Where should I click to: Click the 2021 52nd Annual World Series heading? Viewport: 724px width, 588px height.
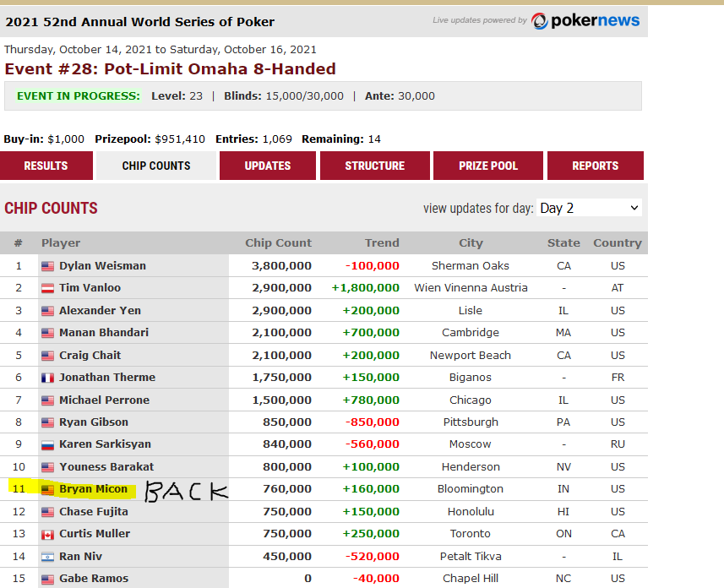click(x=140, y=22)
